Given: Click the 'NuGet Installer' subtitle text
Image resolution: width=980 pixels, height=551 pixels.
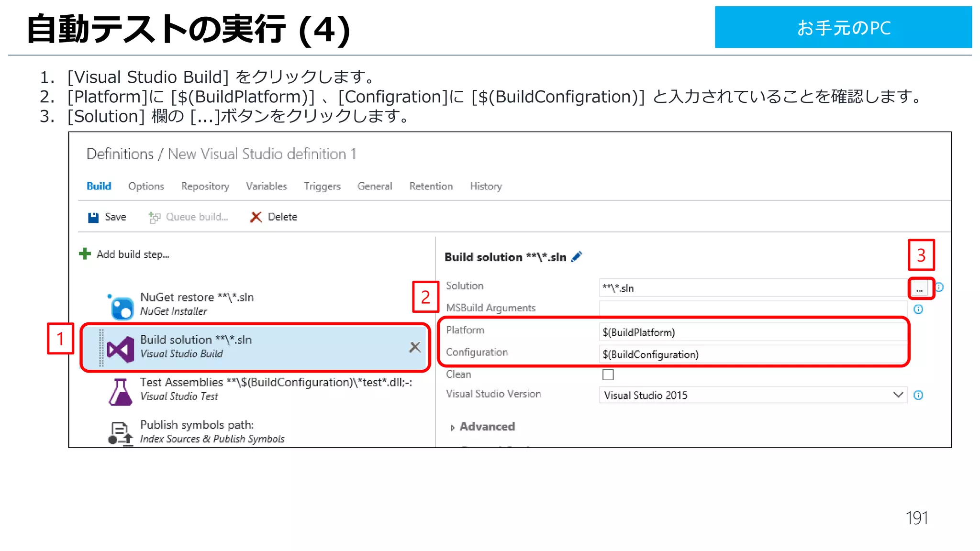Looking at the screenshot, I should (x=173, y=311).
